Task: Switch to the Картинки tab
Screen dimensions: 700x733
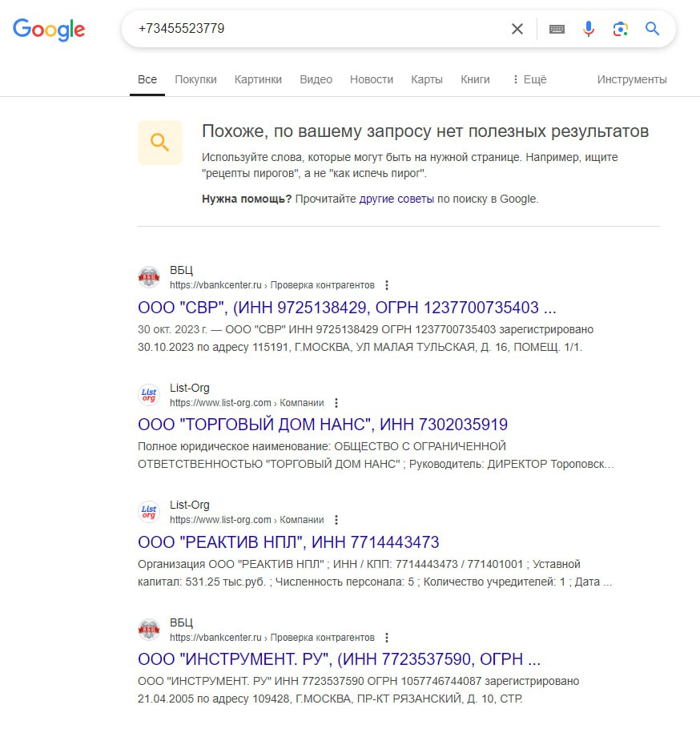Action: (258, 79)
